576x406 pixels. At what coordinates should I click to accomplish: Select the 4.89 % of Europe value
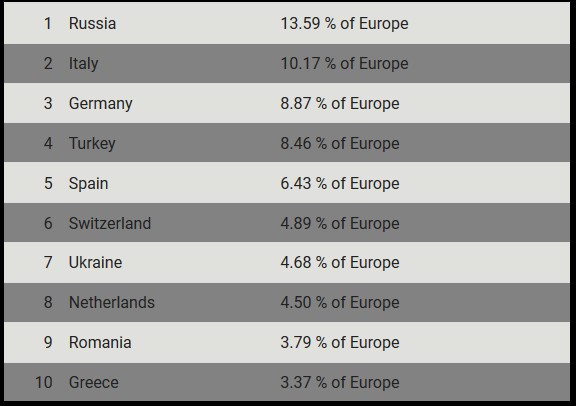pyautogui.click(x=340, y=223)
